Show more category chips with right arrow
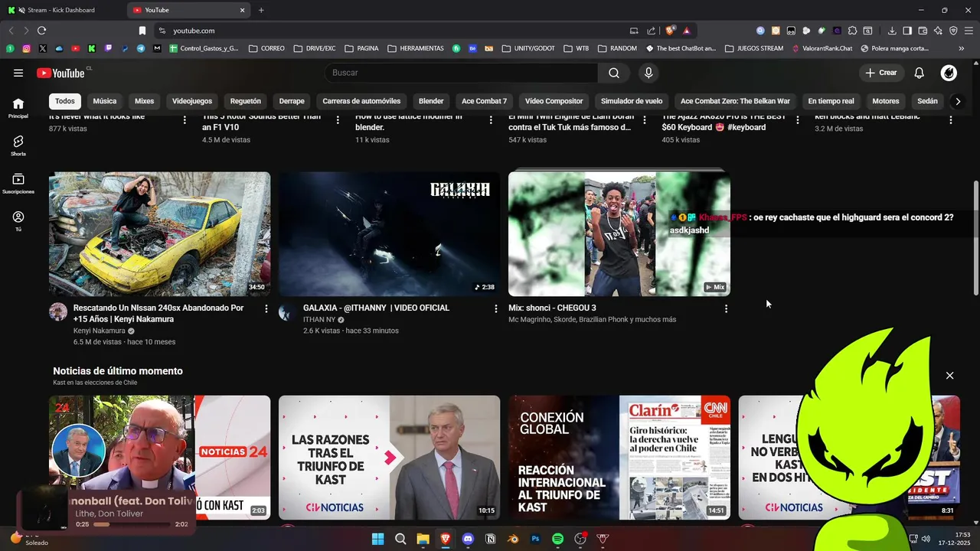 pos(957,101)
